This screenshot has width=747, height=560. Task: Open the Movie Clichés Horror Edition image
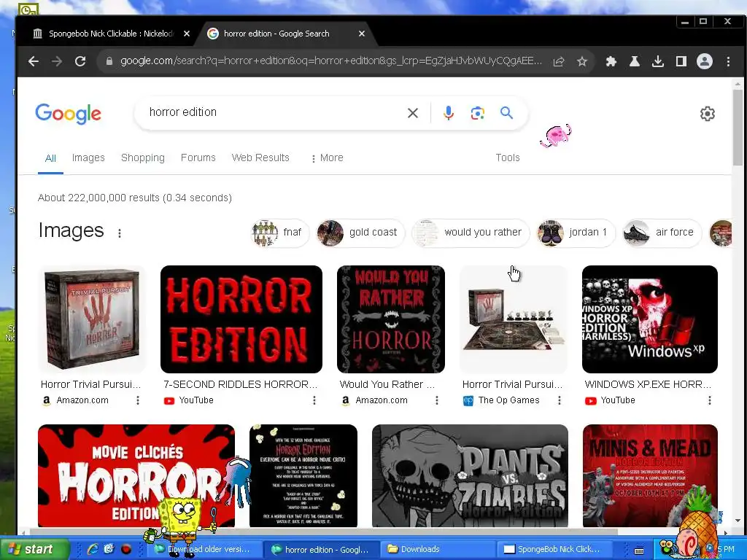pyautogui.click(x=136, y=475)
